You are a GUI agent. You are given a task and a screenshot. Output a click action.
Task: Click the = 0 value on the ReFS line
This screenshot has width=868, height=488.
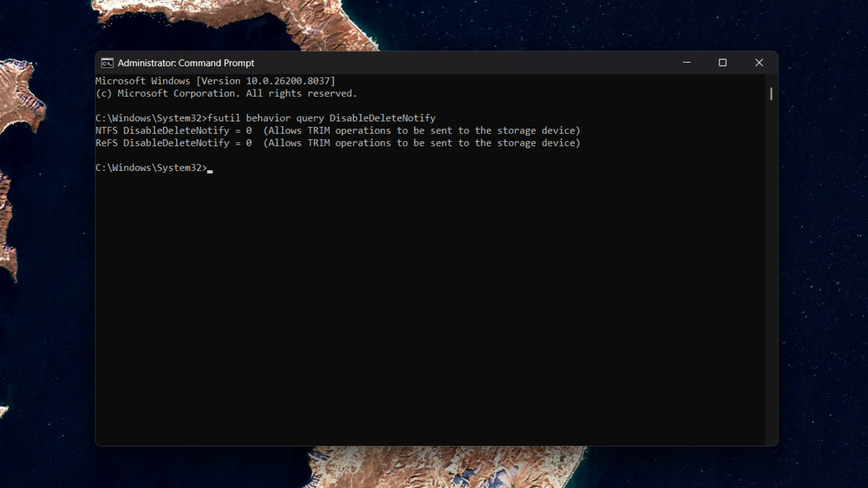point(243,143)
